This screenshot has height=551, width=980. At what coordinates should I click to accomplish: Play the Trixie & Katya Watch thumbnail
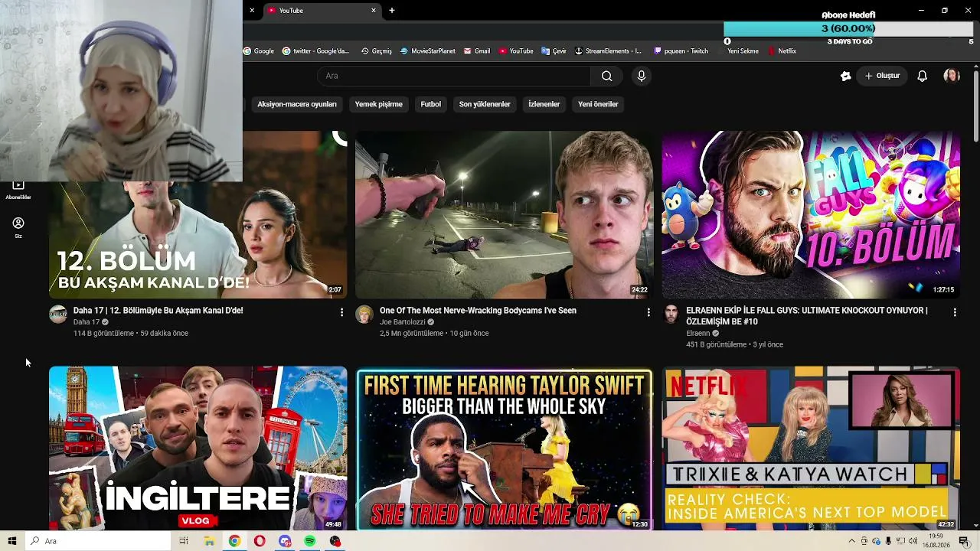coord(810,448)
